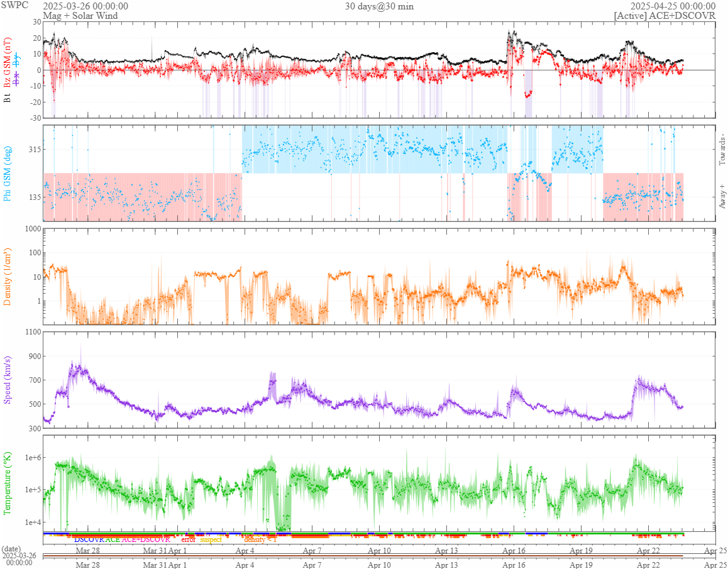Click the brown time-range slider bar
The height and width of the screenshot is (569, 728).
click(x=363, y=556)
